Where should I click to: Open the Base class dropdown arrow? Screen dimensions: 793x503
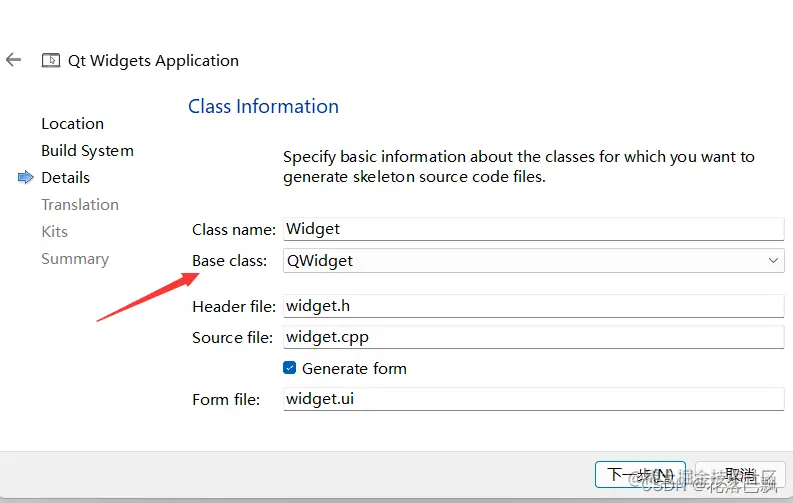(773, 260)
